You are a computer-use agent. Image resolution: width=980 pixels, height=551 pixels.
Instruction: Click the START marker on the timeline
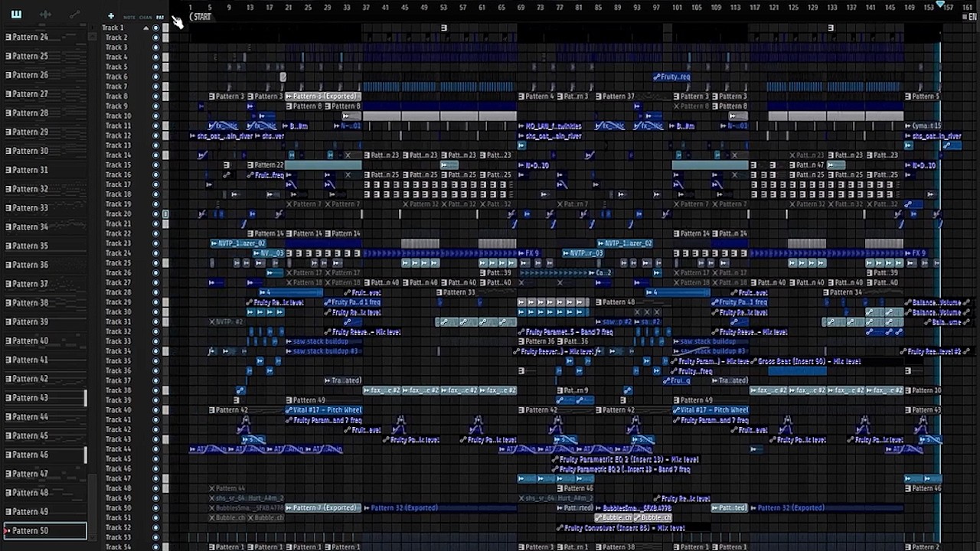click(201, 17)
